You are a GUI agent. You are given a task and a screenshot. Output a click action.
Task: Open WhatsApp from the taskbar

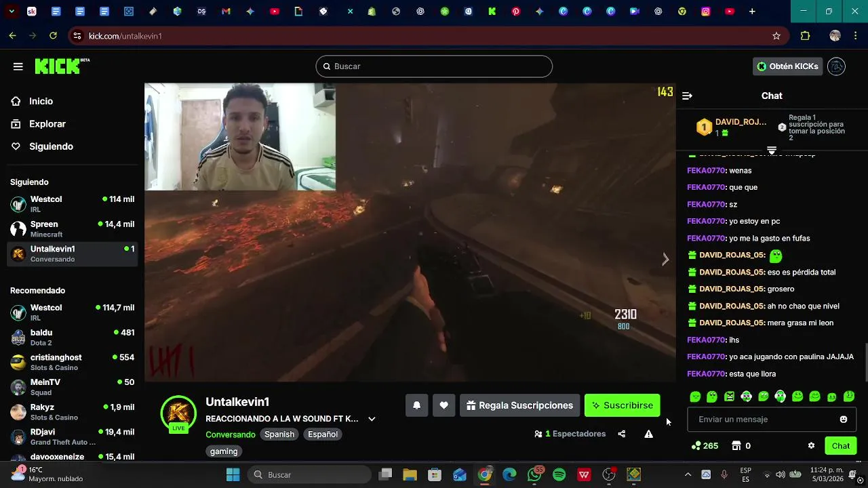click(534, 474)
